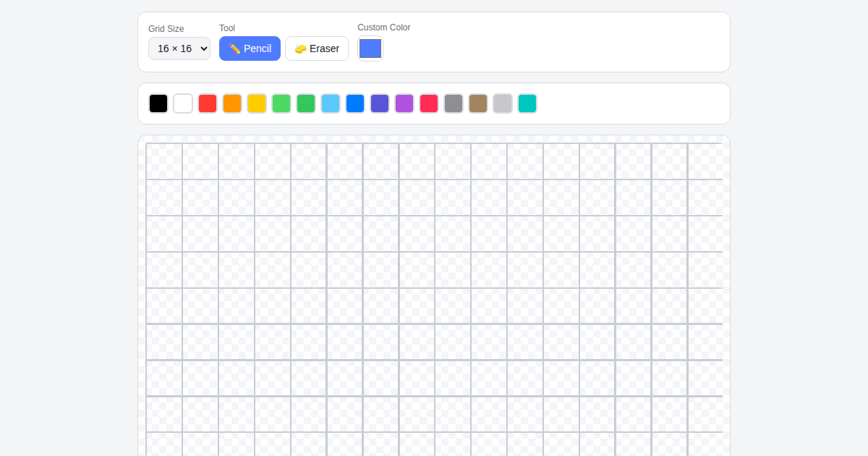Image resolution: width=868 pixels, height=456 pixels.
Task: Pick the indigo palette swatch
Action: 380,104
